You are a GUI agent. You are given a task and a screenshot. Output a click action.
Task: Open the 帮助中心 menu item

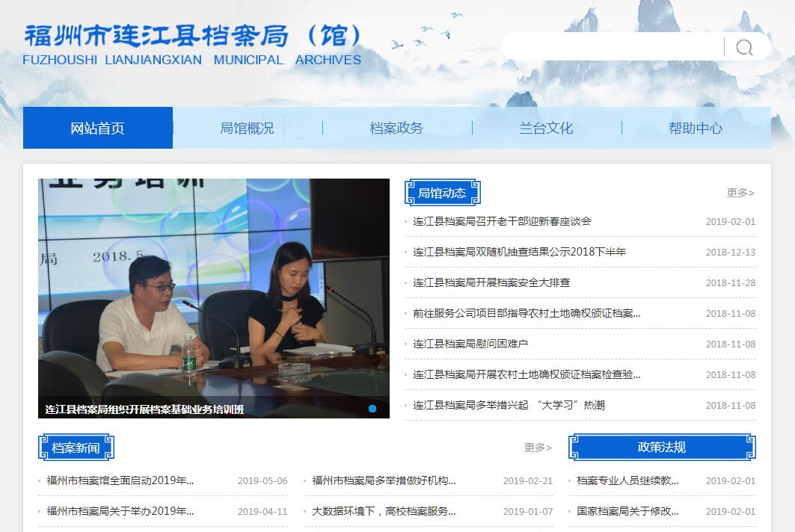pyautogui.click(x=696, y=128)
